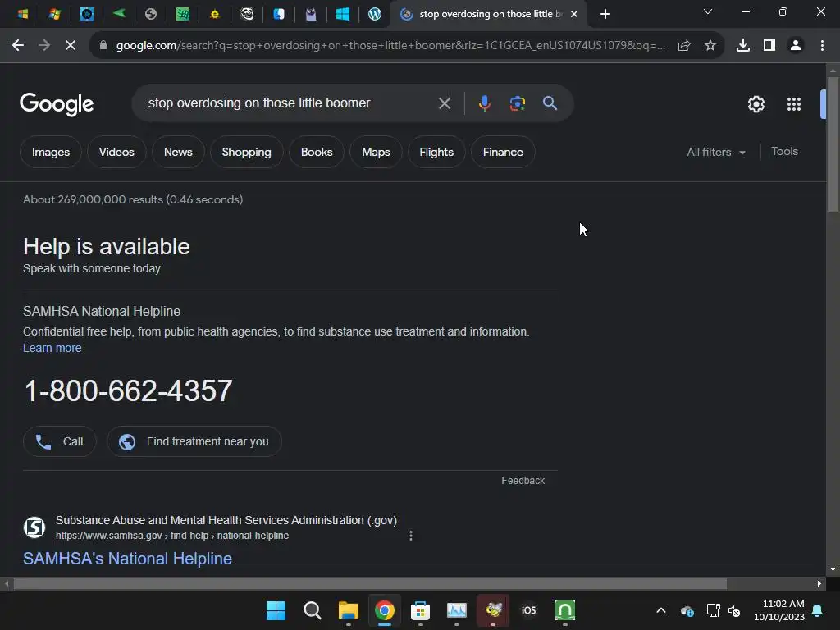Click the URL address bar

(x=390, y=46)
